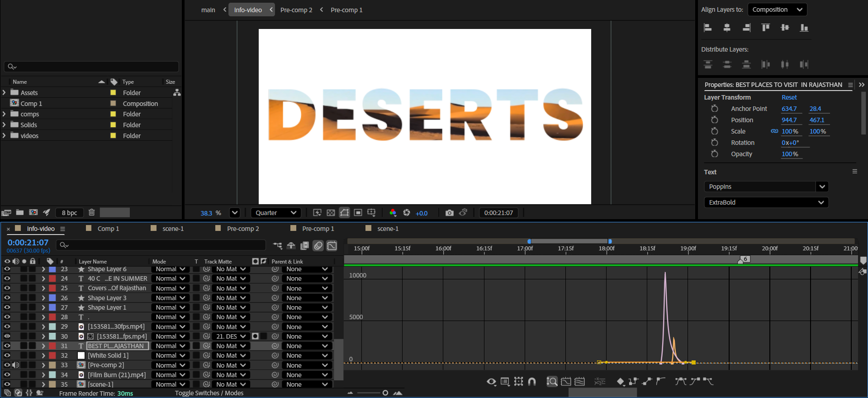Click timeline zoom slider handle

[385, 393]
